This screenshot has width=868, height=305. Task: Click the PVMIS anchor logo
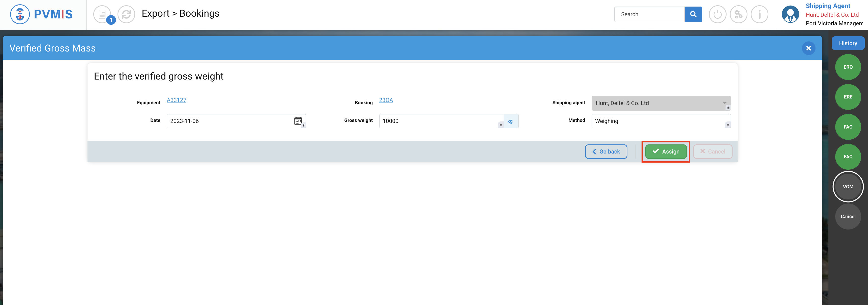click(x=20, y=14)
